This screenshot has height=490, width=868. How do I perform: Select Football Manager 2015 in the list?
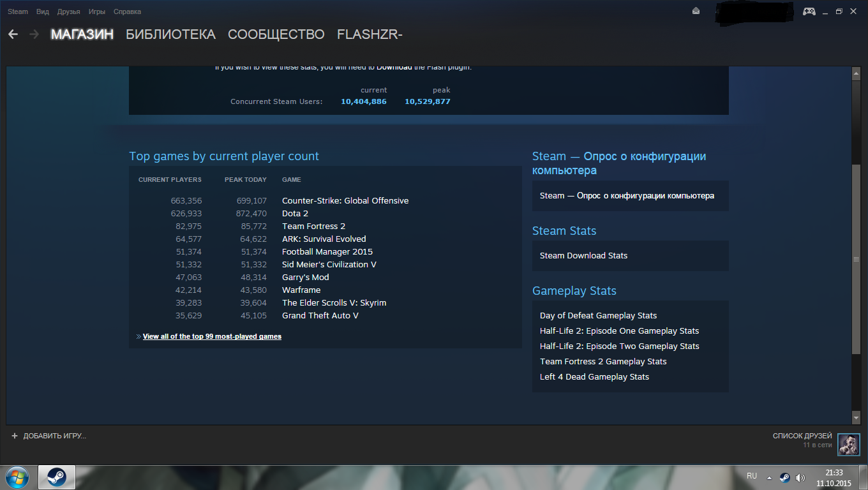pyautogui.click(x=327, y=252)
